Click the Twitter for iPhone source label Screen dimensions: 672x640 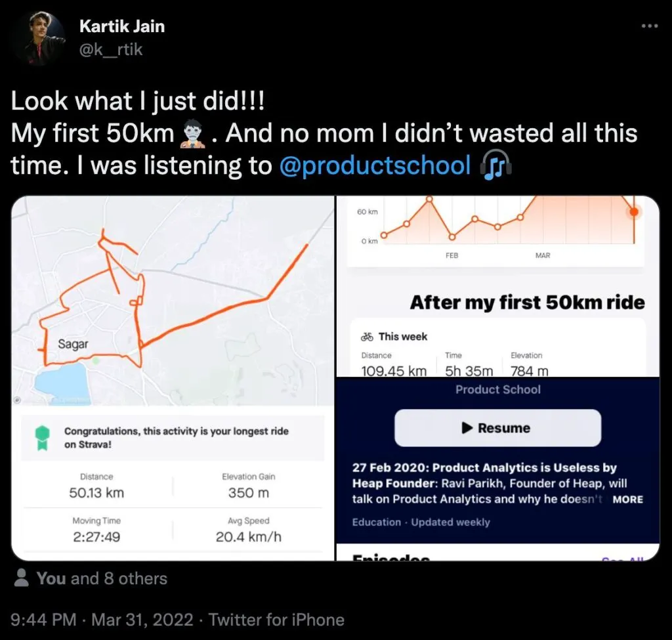[277, 620]
